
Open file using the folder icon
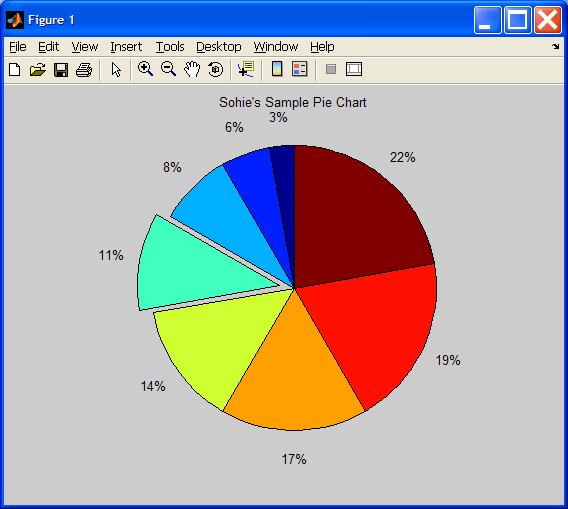[38, 69]
